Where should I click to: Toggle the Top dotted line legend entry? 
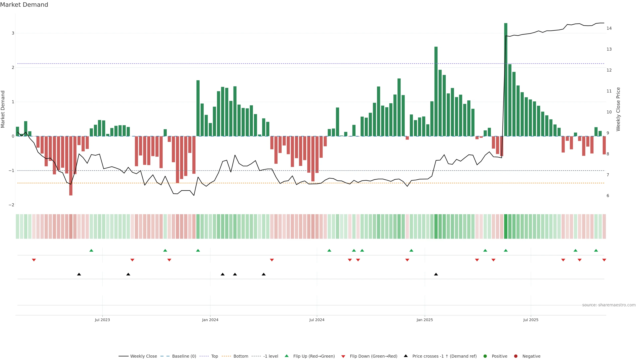214,356
